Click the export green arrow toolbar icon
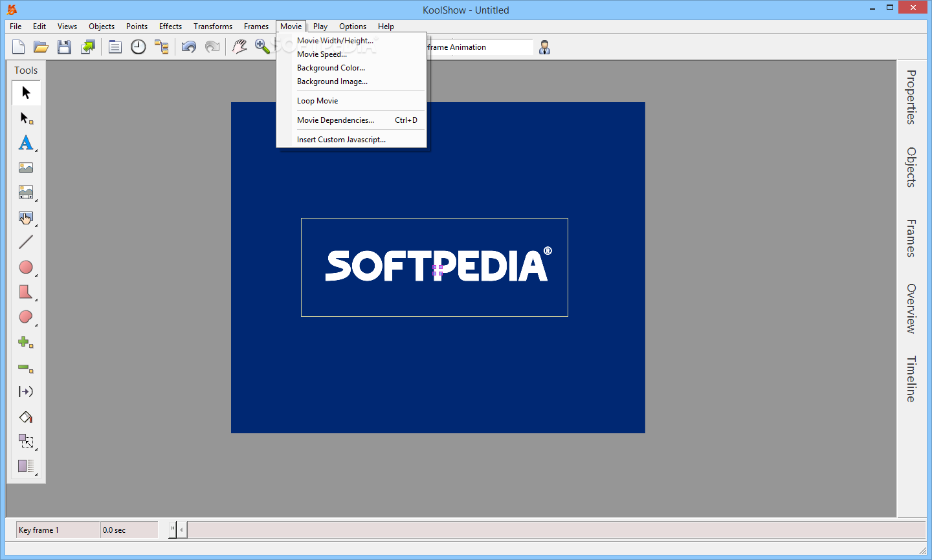 tap(88, 47)
